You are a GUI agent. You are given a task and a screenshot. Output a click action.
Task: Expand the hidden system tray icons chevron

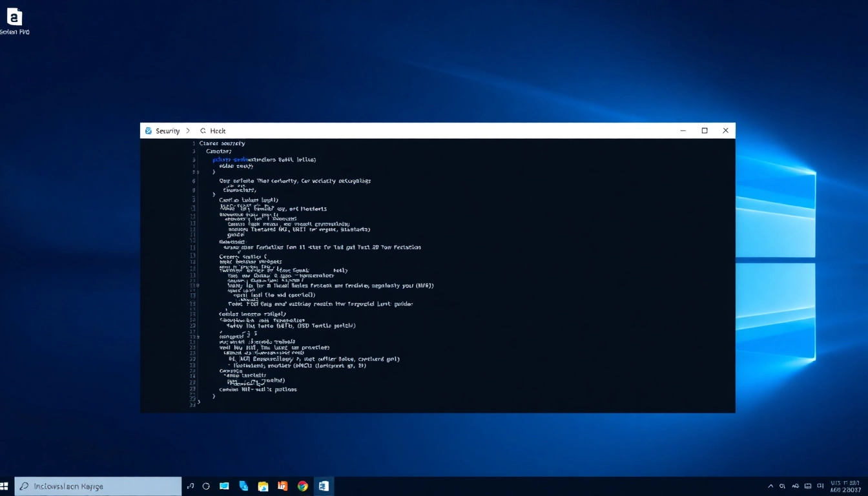pyautogui.click(x=770, y=486)
